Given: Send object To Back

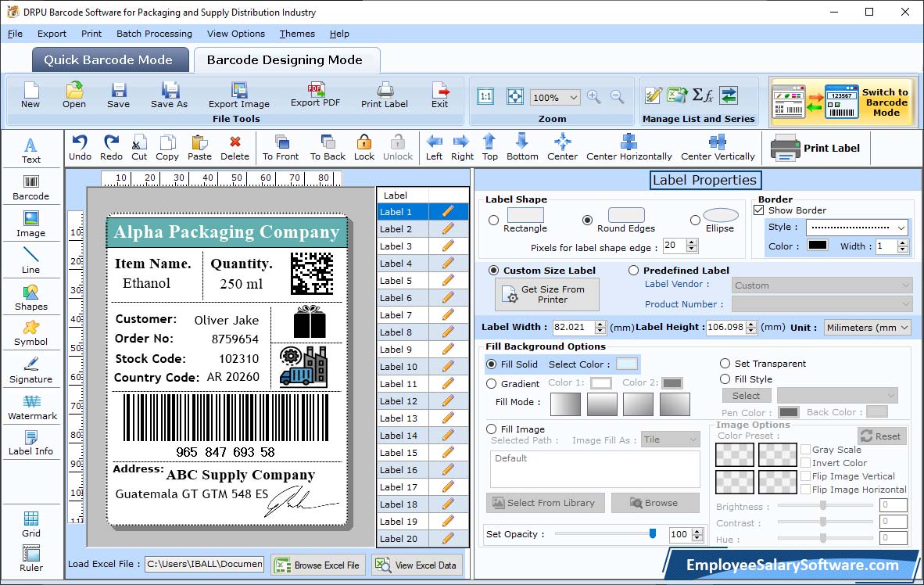Looking at the screenshot, I should pos(328,148).
